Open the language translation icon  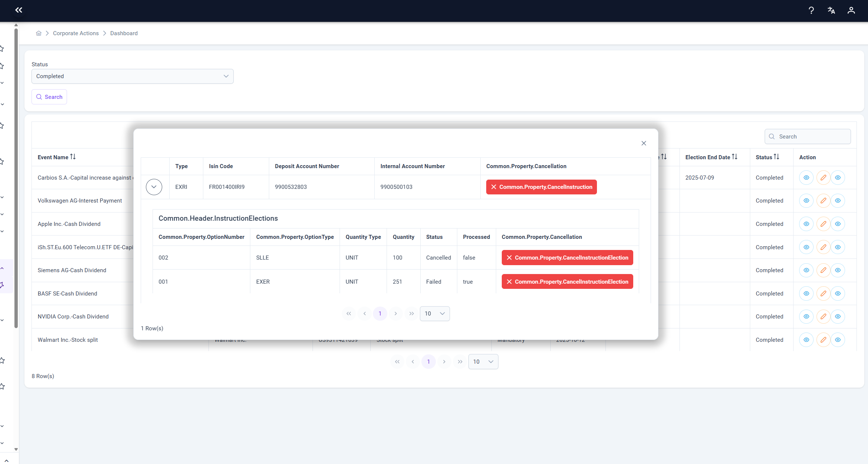point(831,10)
